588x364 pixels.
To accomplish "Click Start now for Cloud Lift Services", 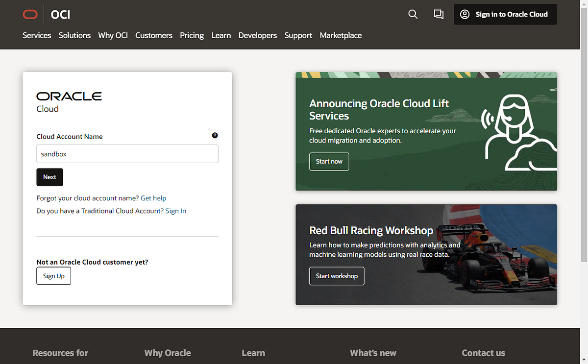I will 329,161.
